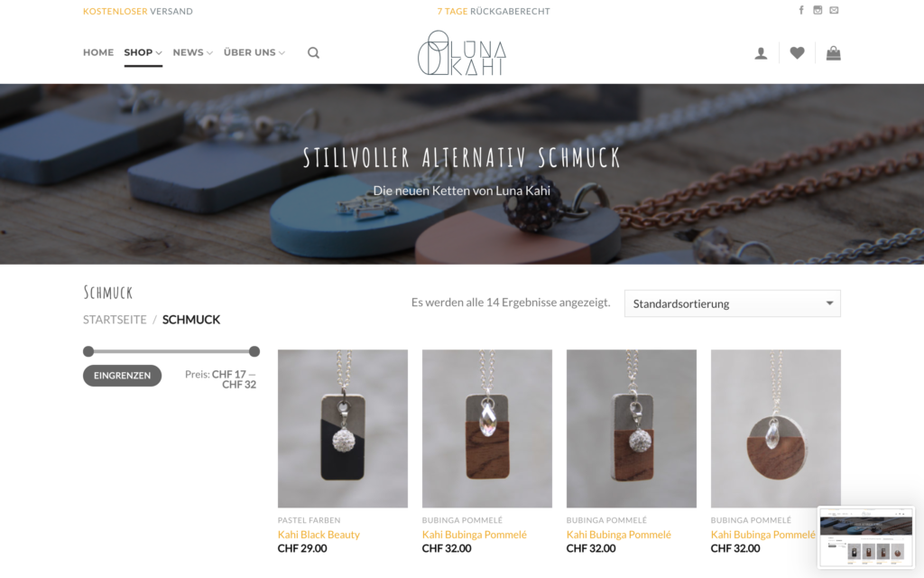This screenshot has width=924, height=578.
Task: Go to the HOME menu item
Action: pos(98,52)
